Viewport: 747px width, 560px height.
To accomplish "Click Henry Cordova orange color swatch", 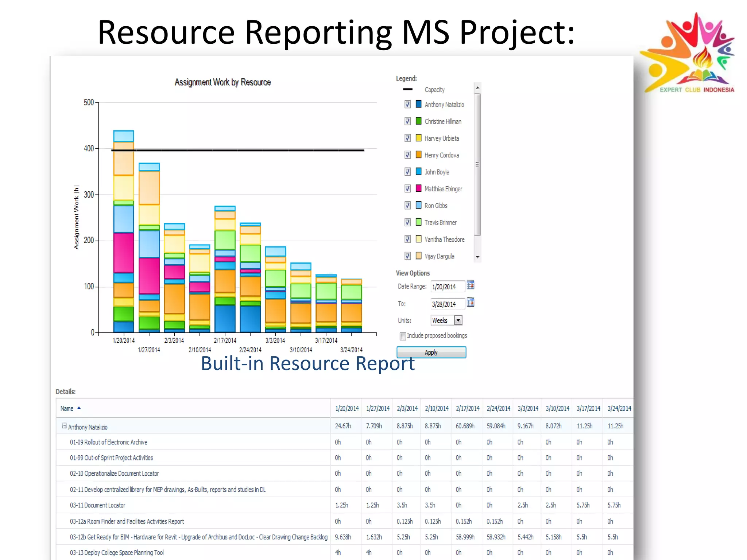I will [x=419, y=155].
